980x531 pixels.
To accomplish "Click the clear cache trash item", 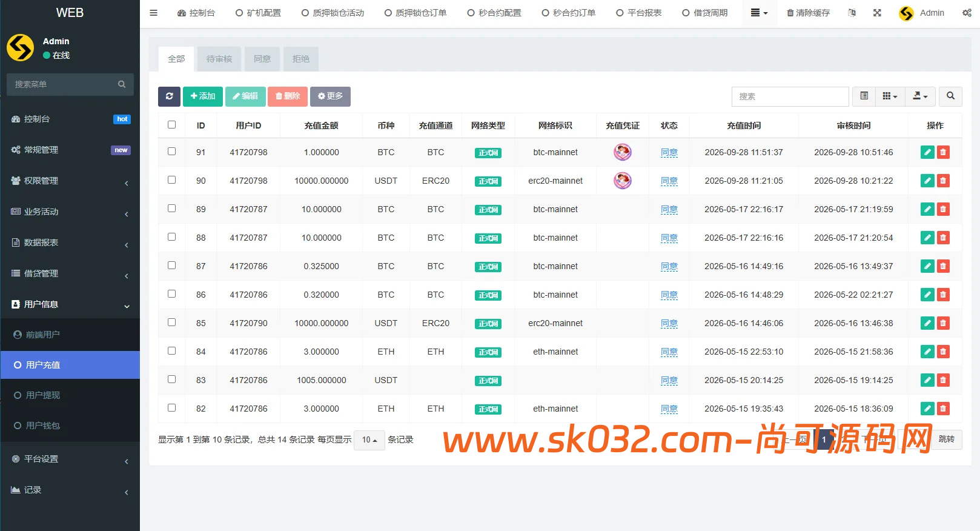I will pos(808,13).
